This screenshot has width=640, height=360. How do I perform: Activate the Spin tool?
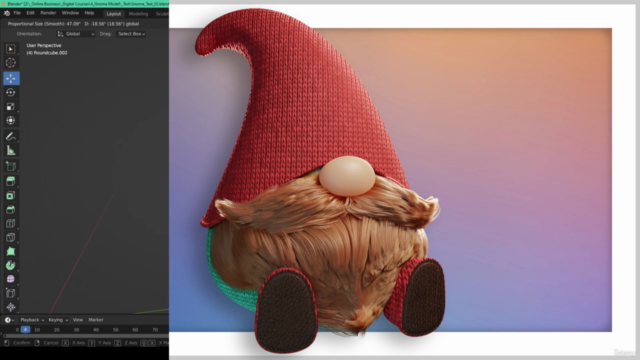point(11,265)
